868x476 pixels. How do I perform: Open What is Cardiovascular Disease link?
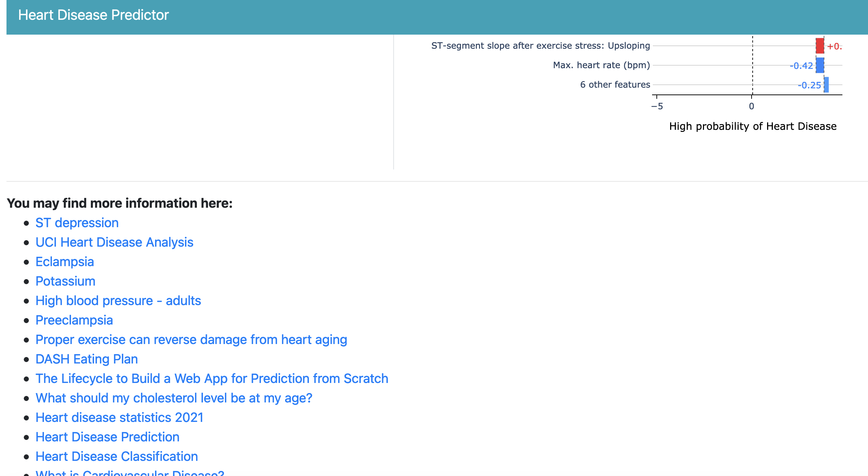[x=130, y=473]
